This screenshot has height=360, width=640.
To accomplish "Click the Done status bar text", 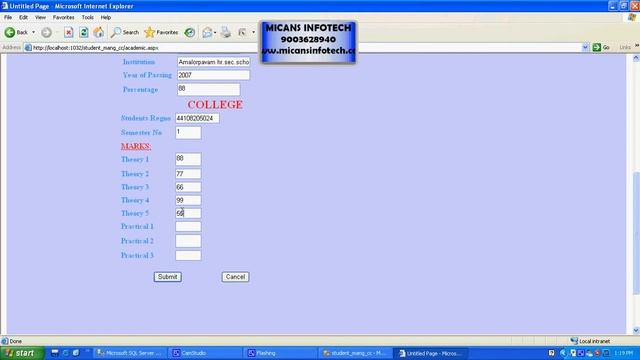I will [x=16, y=341].
